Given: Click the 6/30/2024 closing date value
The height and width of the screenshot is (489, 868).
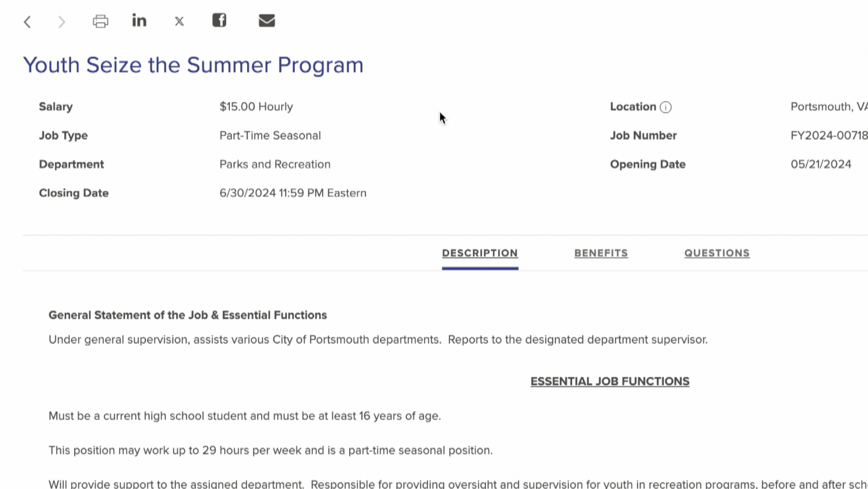Looking at the screenshot, I should pos(293,193).
